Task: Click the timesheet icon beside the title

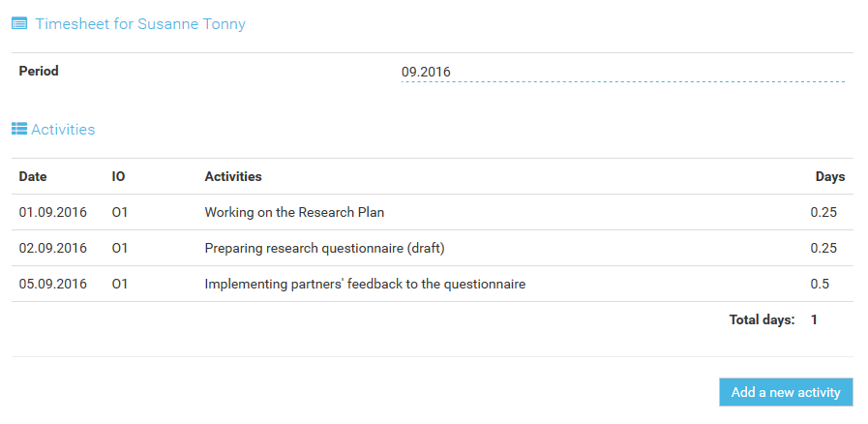Action: (x=19, y=24)
